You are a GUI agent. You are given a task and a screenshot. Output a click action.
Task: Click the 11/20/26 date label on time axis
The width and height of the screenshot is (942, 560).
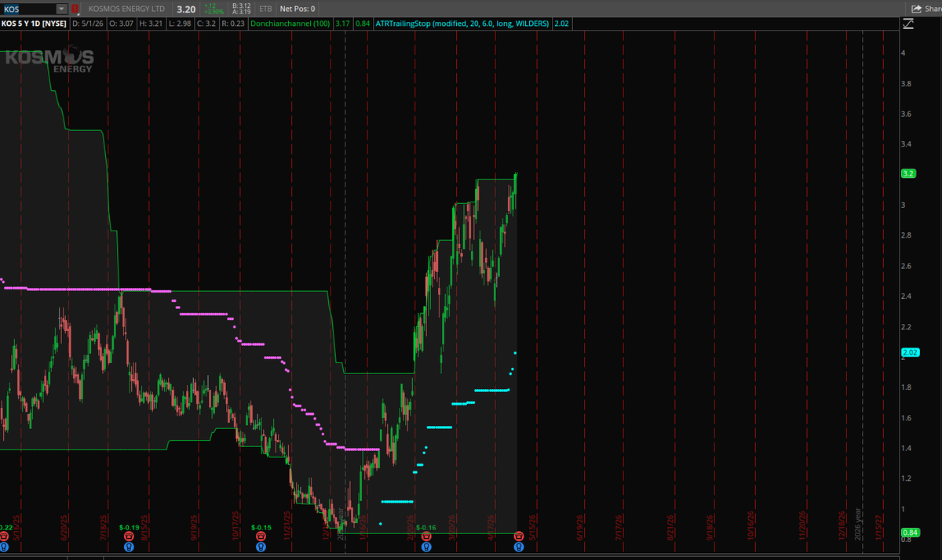tap(802, 525)
